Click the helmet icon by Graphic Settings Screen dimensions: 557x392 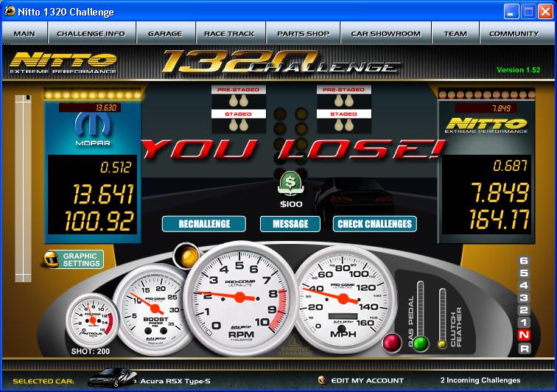pyautogui.click(x=51, y=259)
